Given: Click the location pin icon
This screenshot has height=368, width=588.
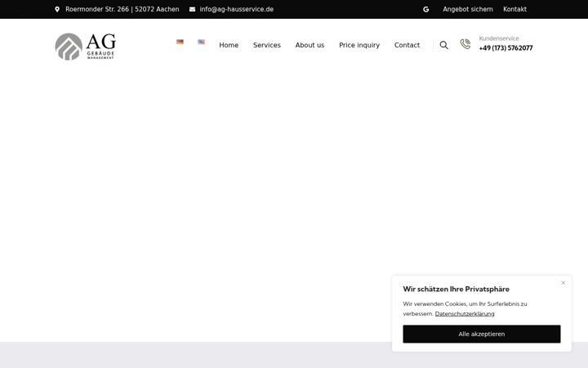Looking at the screenshot, I should [57, 9].
